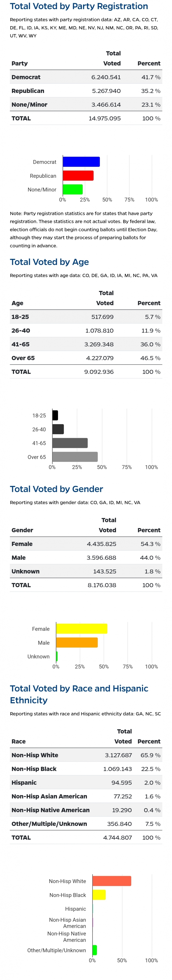Click the Total Voted by Gender heading
Viewport: 172px width, 980px height.
pos(57,489)
